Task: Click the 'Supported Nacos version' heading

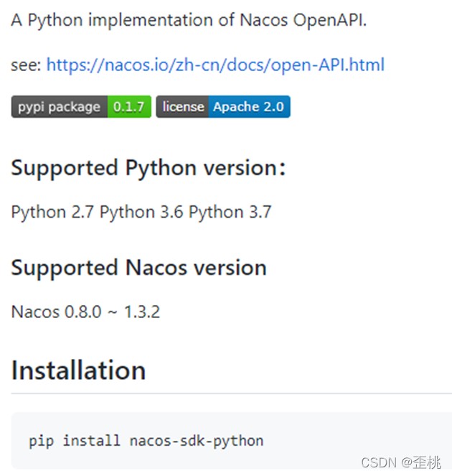Action: point(139,268)
